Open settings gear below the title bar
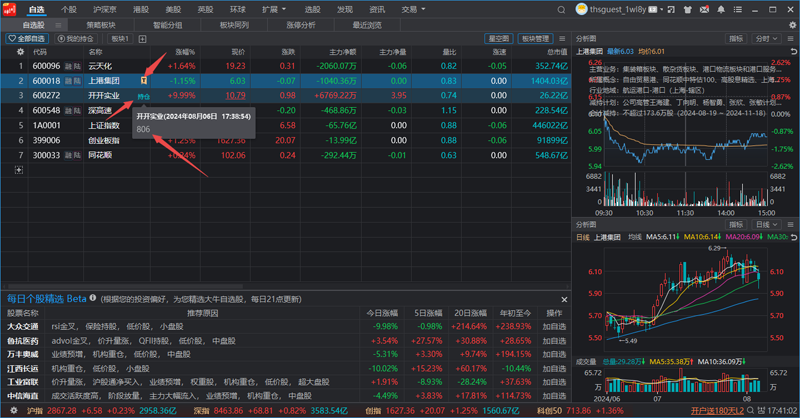 [x=792, y=24]
